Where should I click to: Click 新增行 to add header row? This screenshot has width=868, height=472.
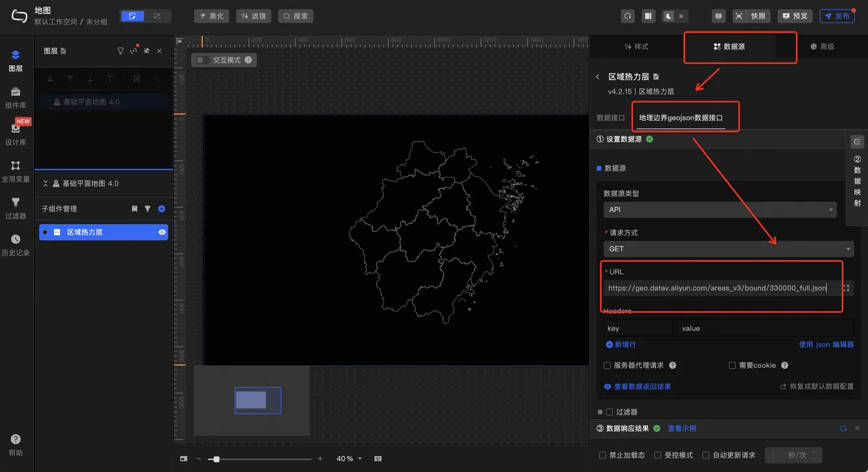coord(621,344)
